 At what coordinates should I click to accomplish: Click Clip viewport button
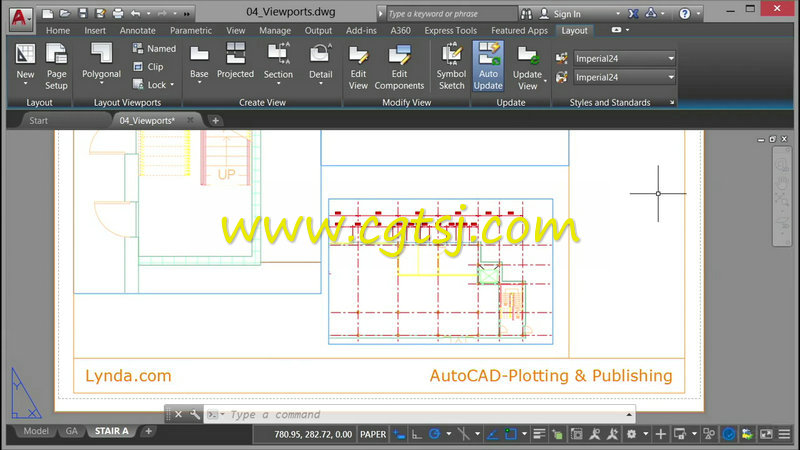coord(148,66)
